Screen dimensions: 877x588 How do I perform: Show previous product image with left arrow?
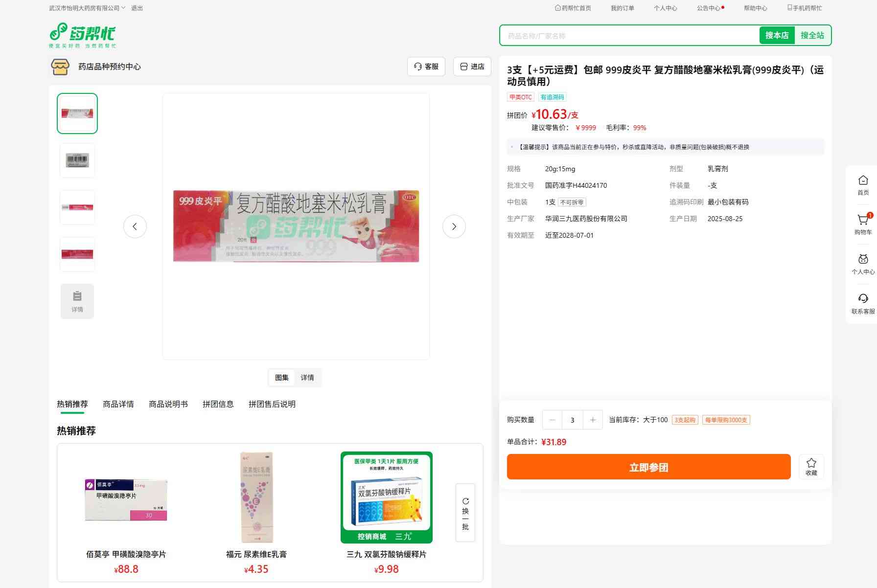pyautogui.click(x=135, y=226)
